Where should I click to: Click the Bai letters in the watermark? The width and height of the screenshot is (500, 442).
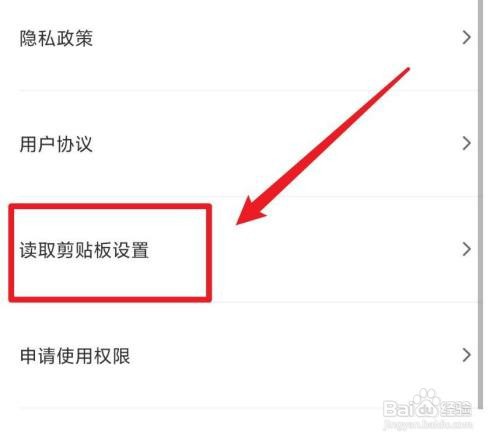(x=399, y=408)
